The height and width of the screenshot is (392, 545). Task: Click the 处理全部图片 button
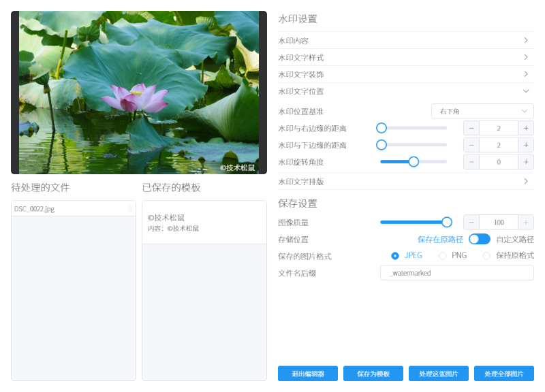(x=504, y=374)
